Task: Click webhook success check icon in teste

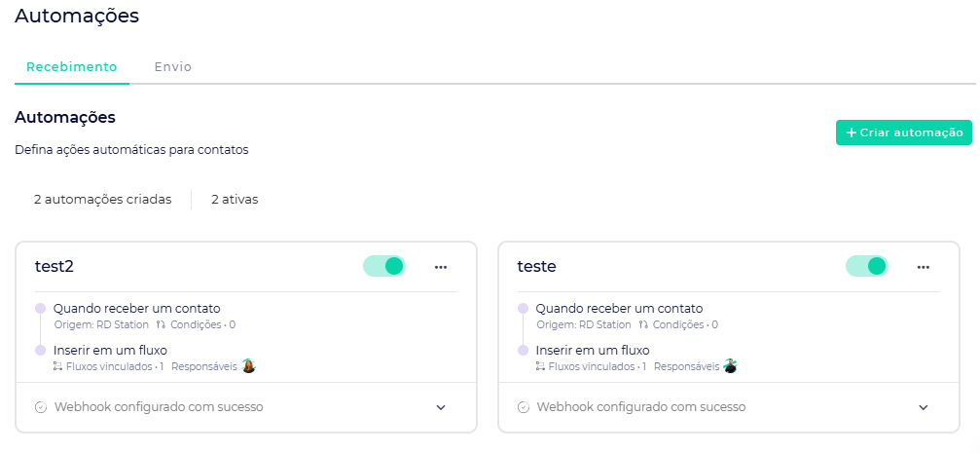Action: (x=524, y=407)
